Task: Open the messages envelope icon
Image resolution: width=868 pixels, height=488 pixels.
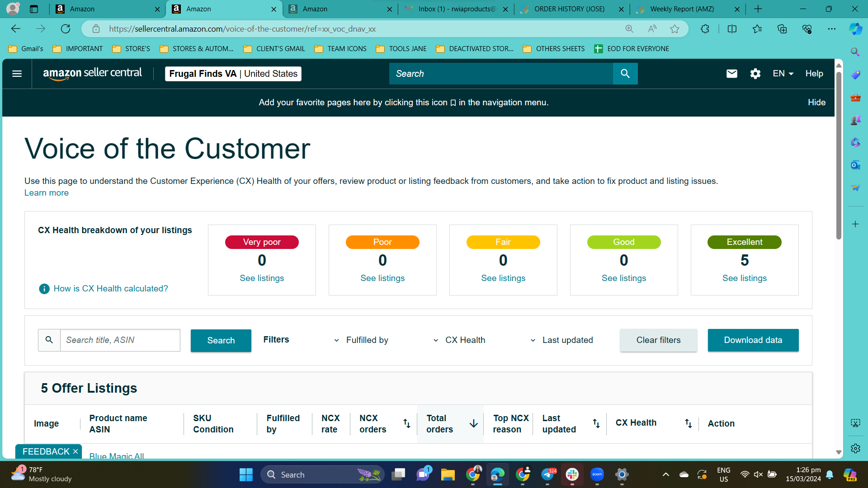Action: tap(731, 74)
